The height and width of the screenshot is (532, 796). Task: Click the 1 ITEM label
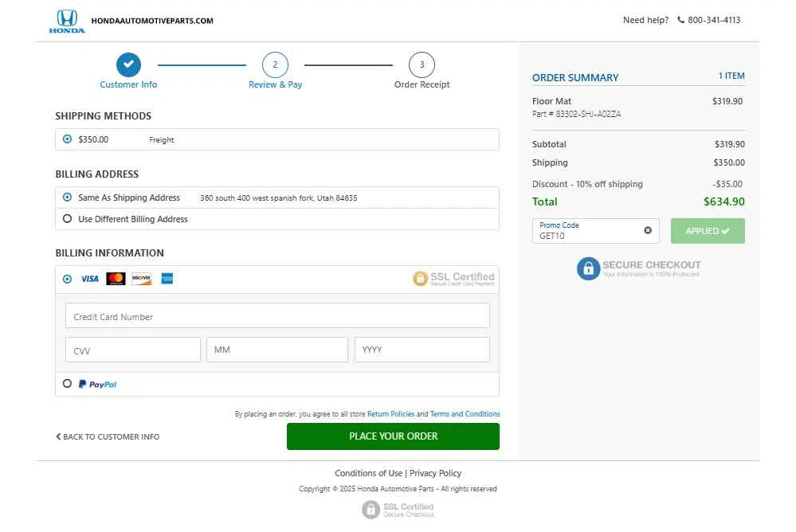pyautogui.click(x=731, y=76)
